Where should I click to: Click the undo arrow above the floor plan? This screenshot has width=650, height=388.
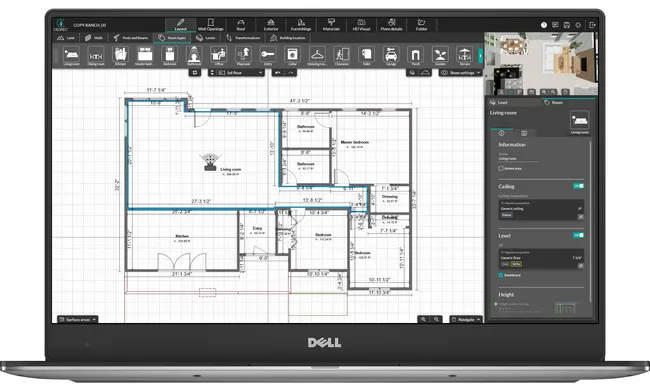coord(278,73)
